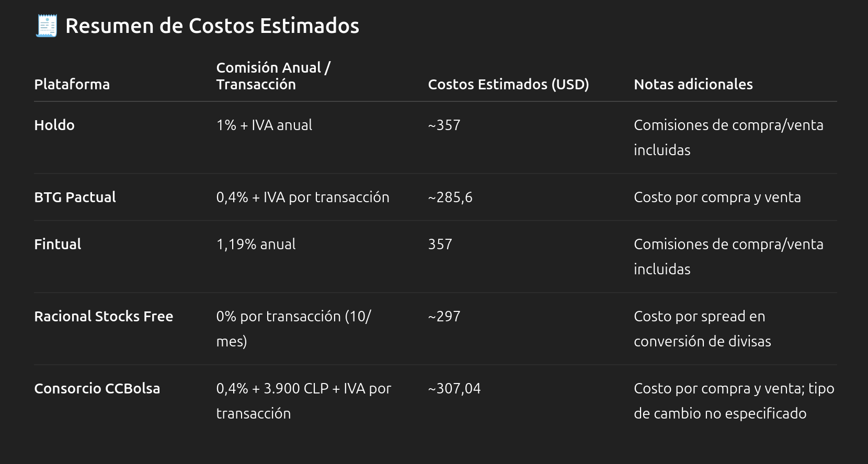This screenshot has width=868, height=464.
Task: Click the Plataforma column header
Action: 72,84
